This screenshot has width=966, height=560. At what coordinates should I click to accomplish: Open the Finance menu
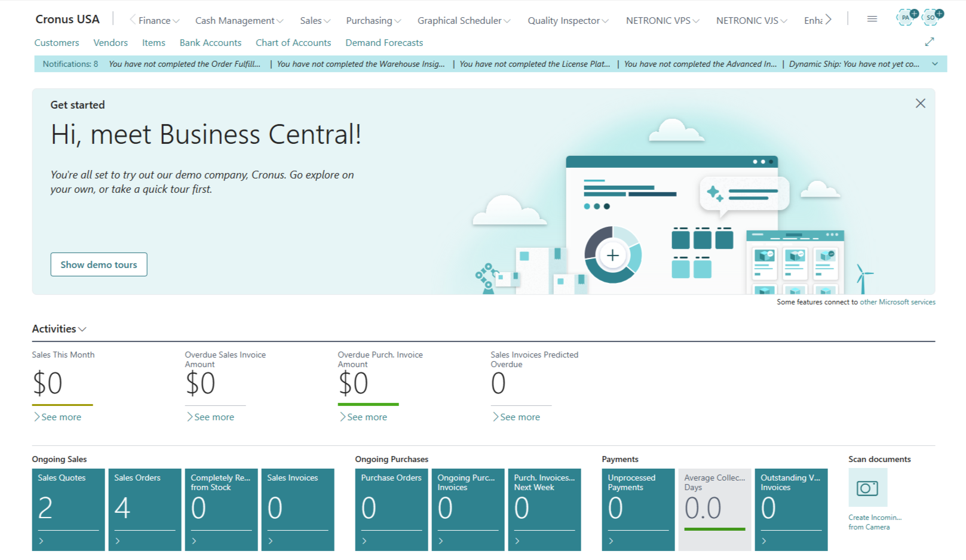tap(158, 20)
